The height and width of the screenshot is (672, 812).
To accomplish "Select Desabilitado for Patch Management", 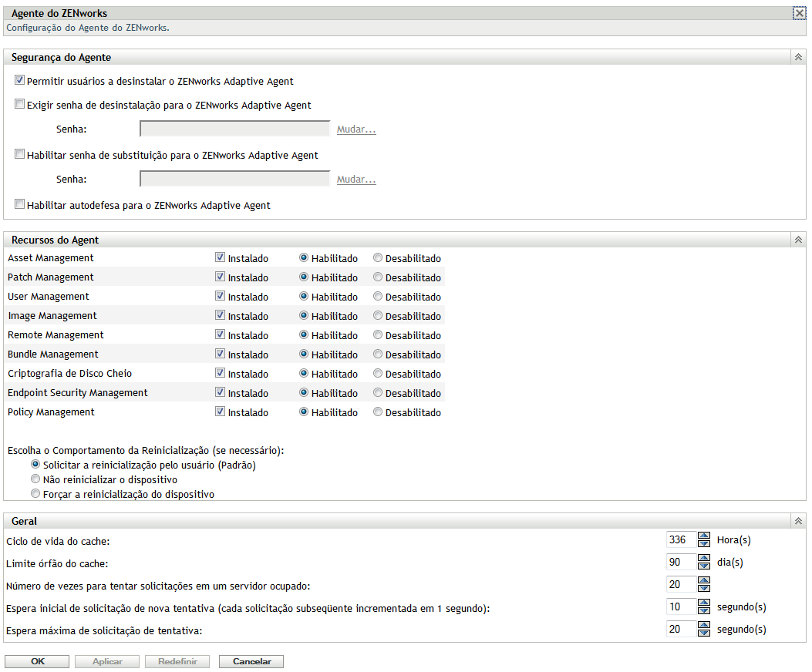I will pyautogui.click(x=378, y=277).
